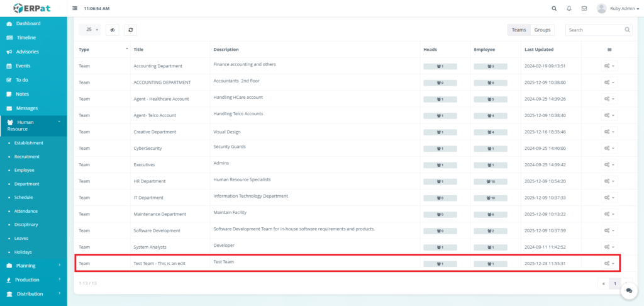
Task: Expand the Production menu
Action: 33,280
